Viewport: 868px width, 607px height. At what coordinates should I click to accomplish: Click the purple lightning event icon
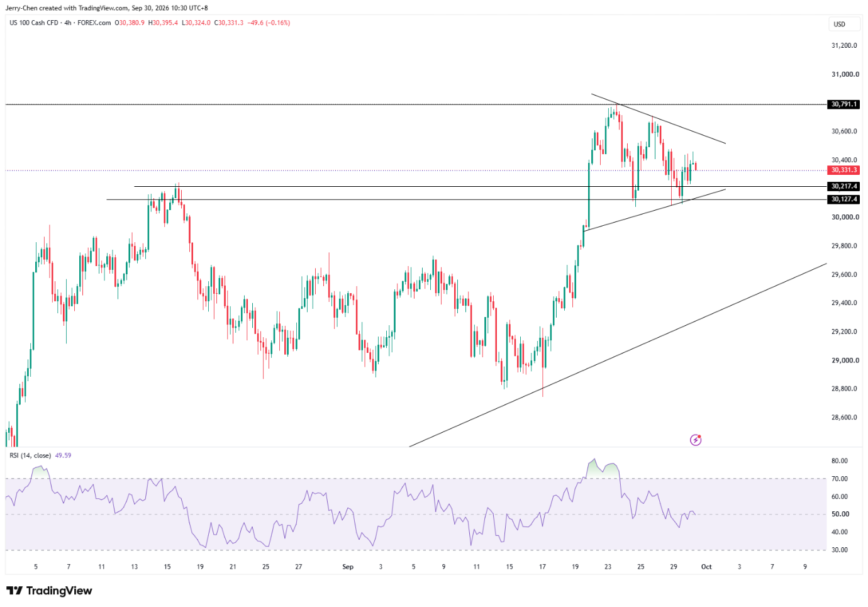(x=696, y=440)
